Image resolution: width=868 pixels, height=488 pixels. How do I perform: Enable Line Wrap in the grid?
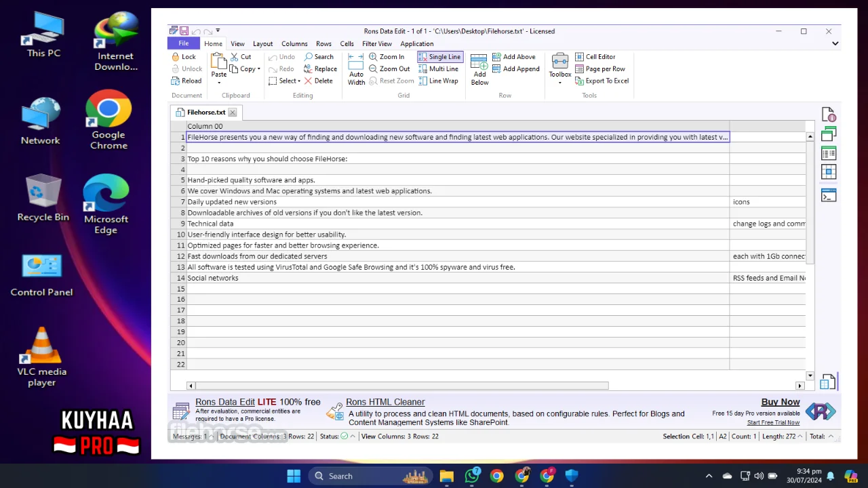click(x=438, y=81)
